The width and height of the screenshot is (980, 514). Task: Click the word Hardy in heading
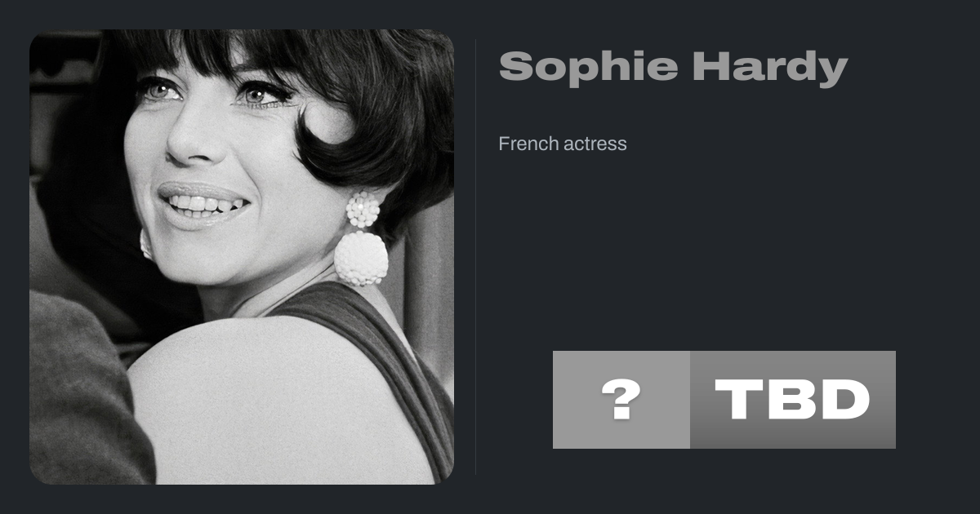pos(770,67)
